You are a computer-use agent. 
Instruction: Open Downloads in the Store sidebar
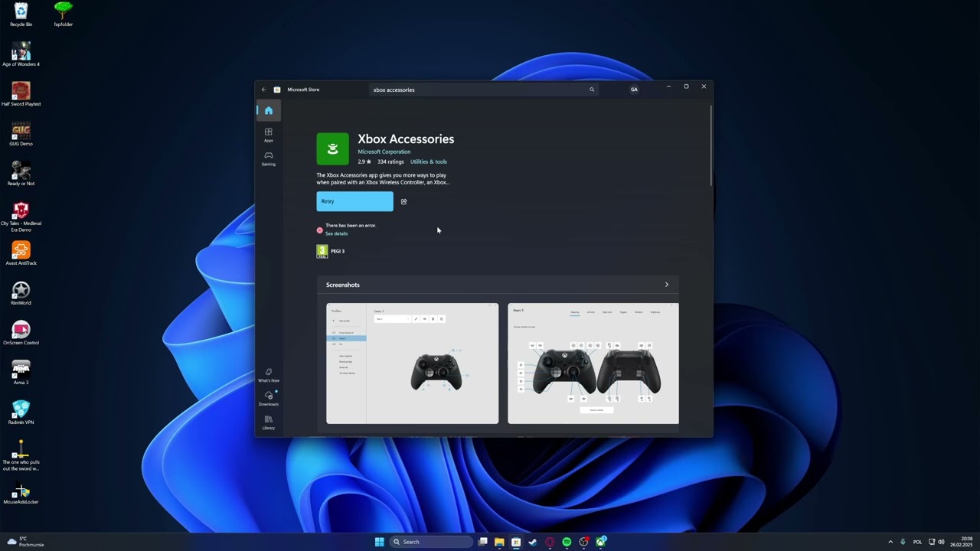[x=268, y=399]
